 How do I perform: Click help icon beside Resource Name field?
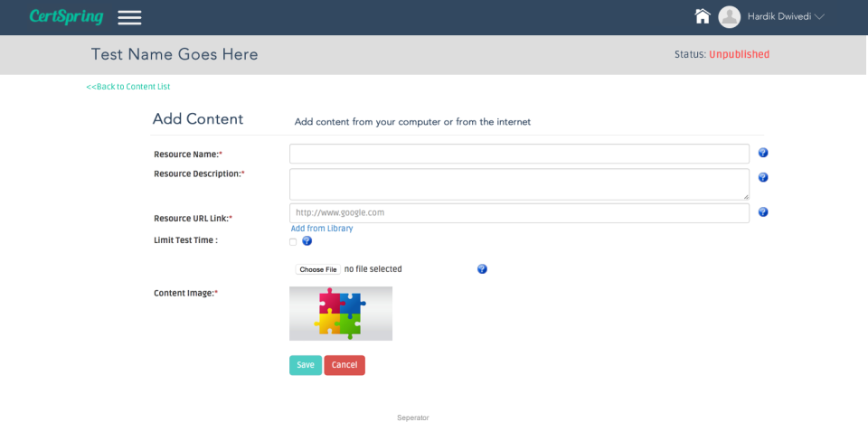pos(763,153)
